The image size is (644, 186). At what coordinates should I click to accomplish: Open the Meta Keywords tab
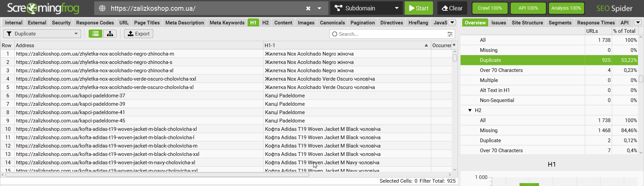pyautogui.click(x=227, y=22)
